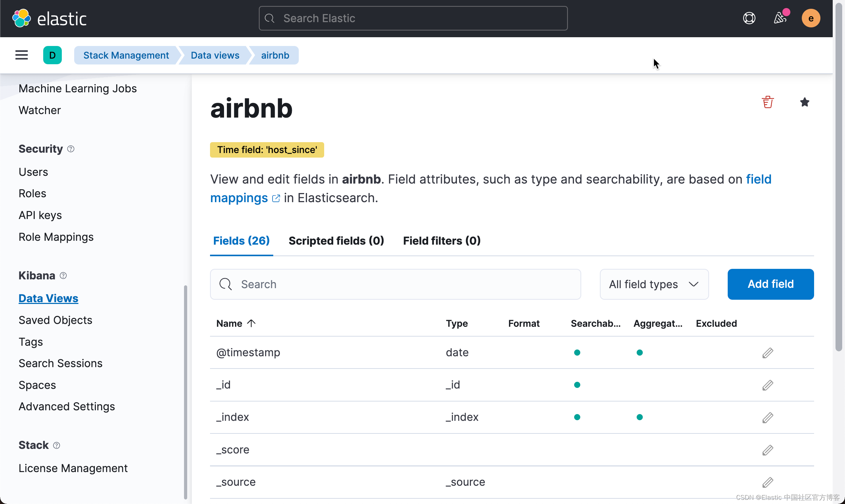
Task: Open Machine Learning Jobs in sidebar
Action: coord(78,88)
